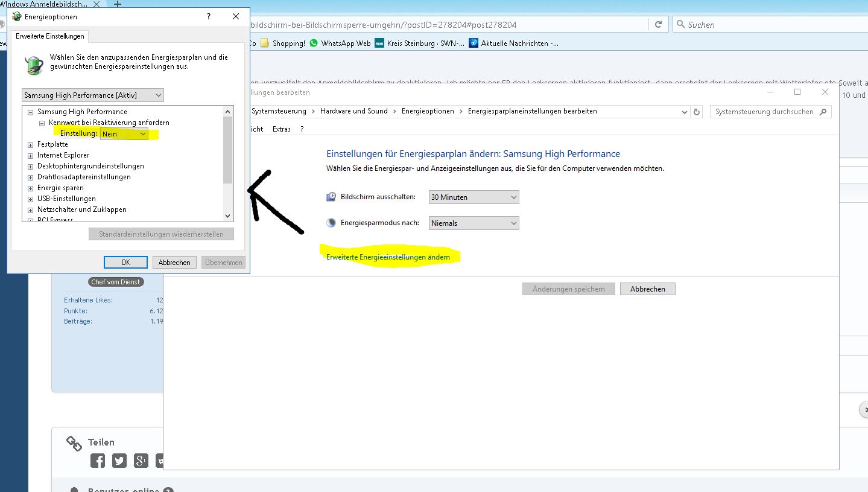The width and height of the screenshot is (868, 492).
Task: Share the post on Facebook
Action: 98,461
